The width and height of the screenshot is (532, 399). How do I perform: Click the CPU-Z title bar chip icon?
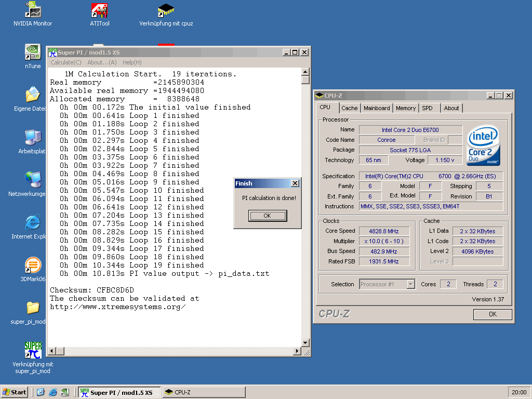320,96
